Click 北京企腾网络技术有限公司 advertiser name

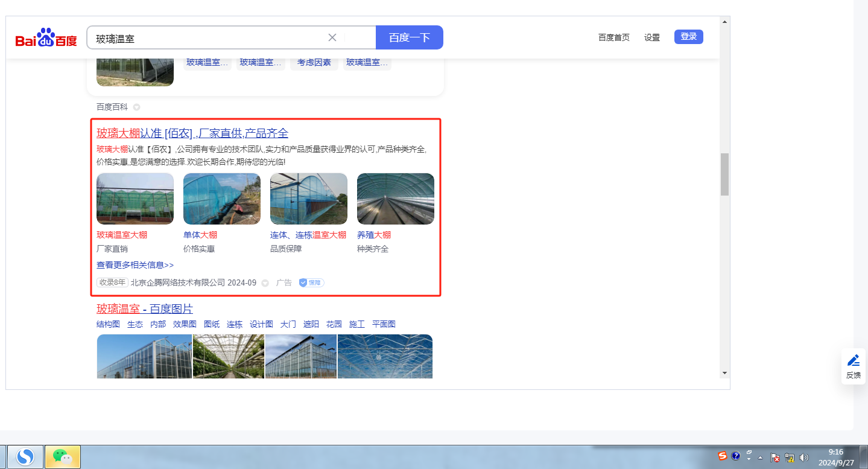(x=178, y=282)
